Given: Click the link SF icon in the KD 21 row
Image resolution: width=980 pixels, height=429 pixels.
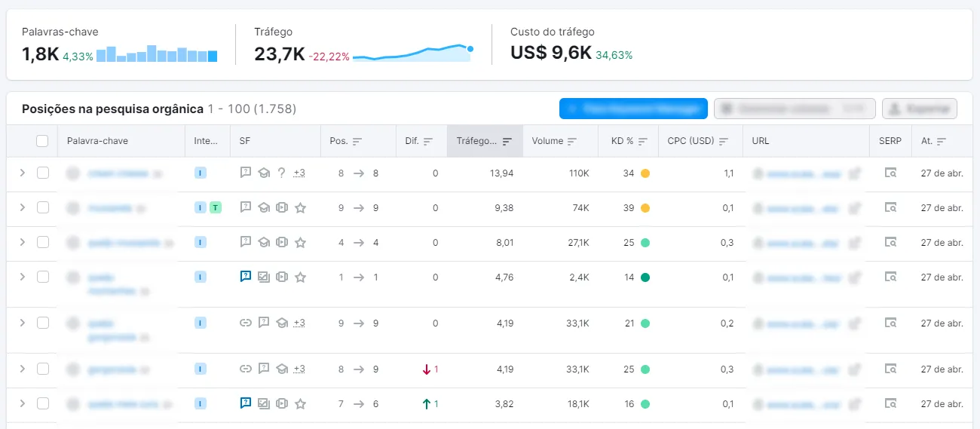Looking at the screenshot, I should coord(246,323).
